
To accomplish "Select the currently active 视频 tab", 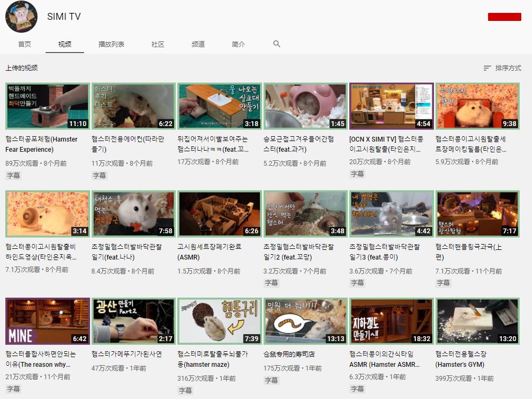I will pyautogui.click(x=64, y=45).
